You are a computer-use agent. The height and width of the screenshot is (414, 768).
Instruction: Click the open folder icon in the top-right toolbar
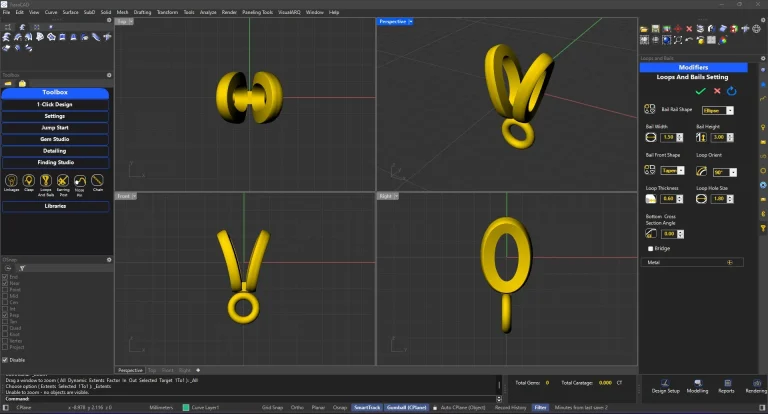pyautogui.click(x=644, y=29)
